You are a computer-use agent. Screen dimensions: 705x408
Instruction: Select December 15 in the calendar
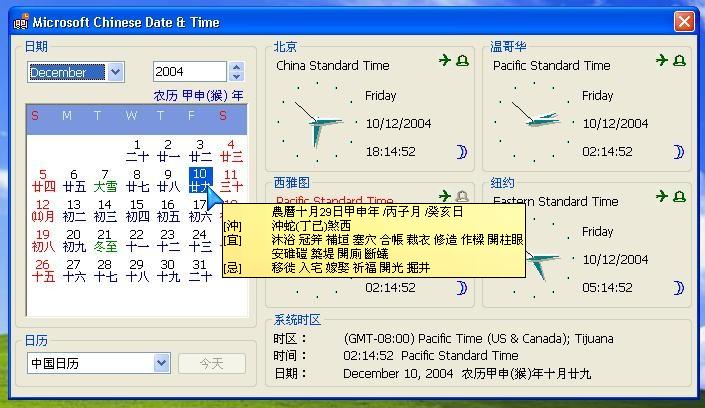point(137,211)
